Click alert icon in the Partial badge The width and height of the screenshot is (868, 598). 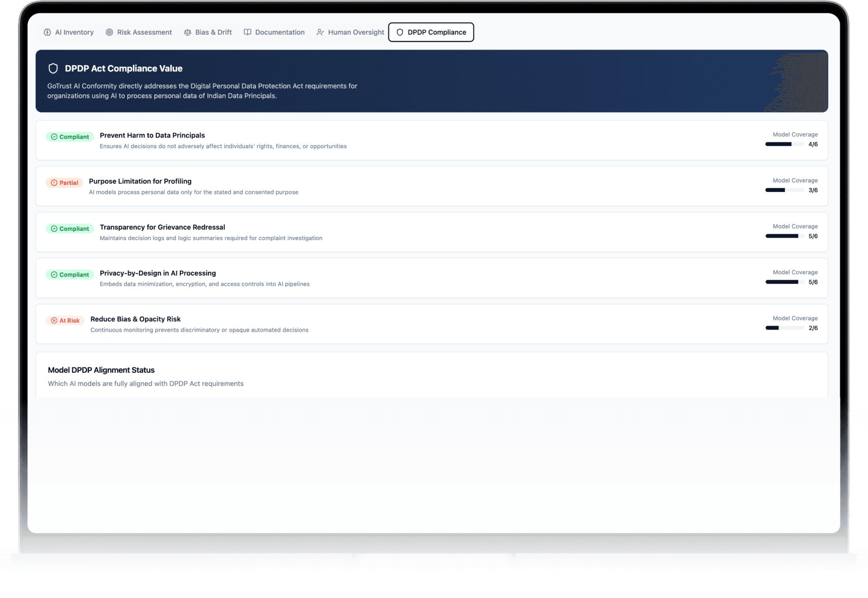(x=54, y=183)
